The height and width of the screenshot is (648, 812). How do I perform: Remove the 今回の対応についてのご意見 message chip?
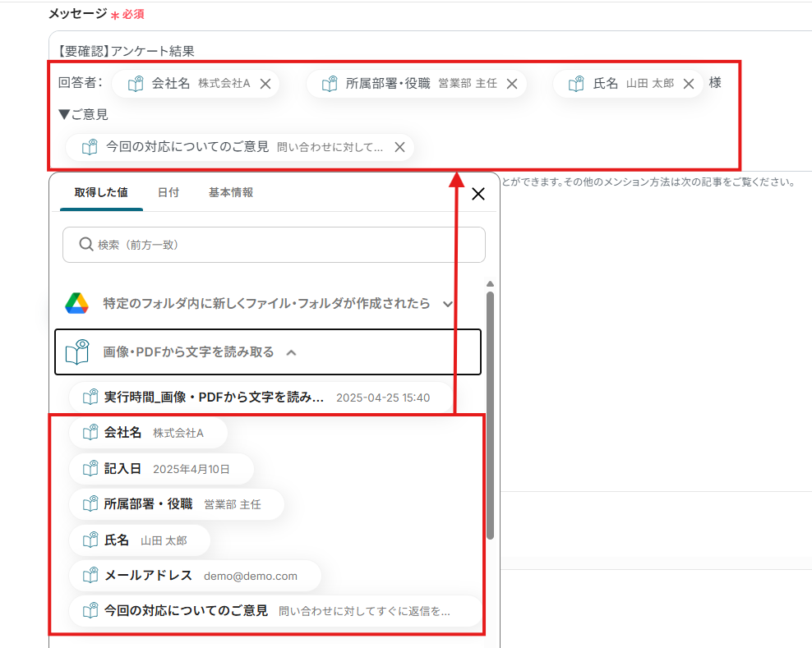point(399,147)
